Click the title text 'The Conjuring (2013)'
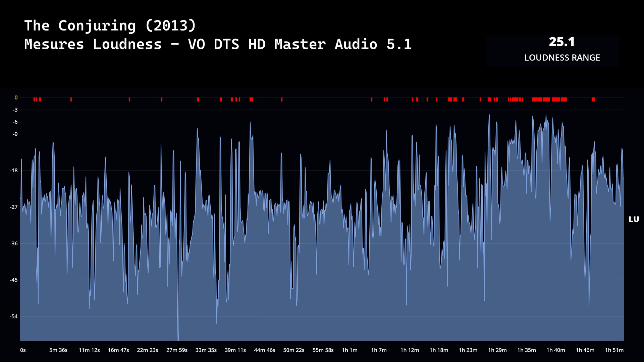The width and height of the screenshot is (644, 362). click(x=110, y=26)
